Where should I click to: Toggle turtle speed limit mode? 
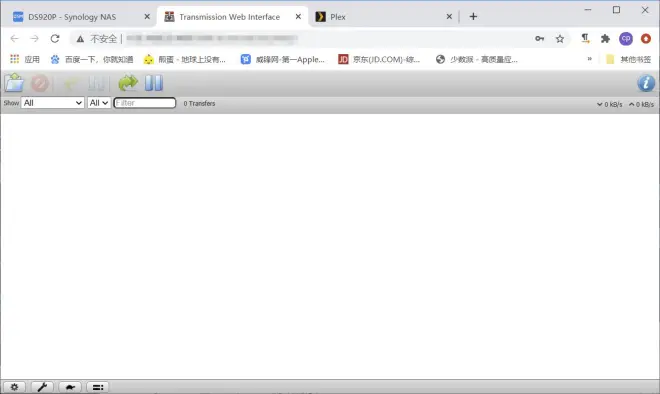[x=70, y=387]
